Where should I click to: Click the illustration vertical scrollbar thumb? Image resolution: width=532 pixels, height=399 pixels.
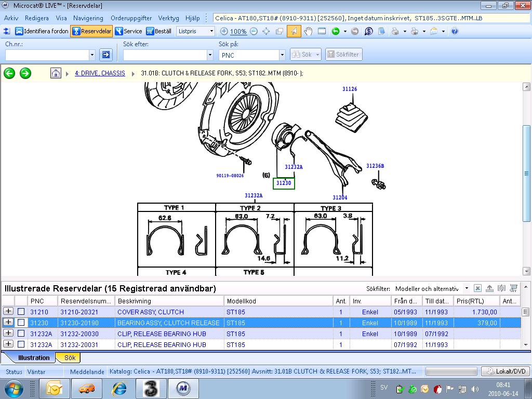tap(526, 174)
